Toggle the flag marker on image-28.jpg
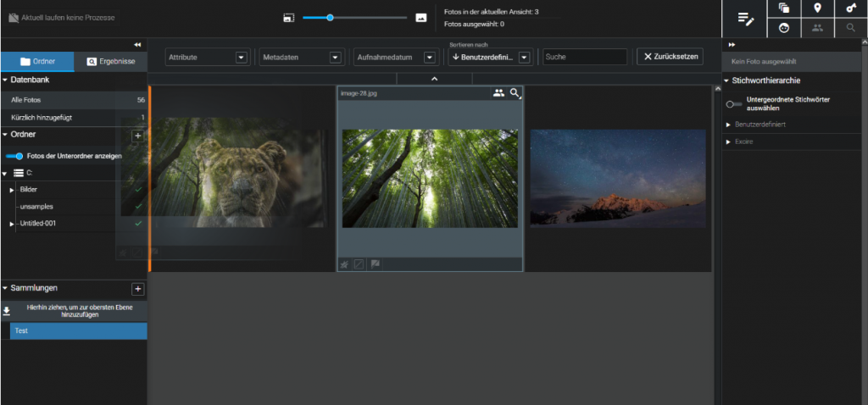The width and height of the screenshot is (868, 405). point(375,264)
